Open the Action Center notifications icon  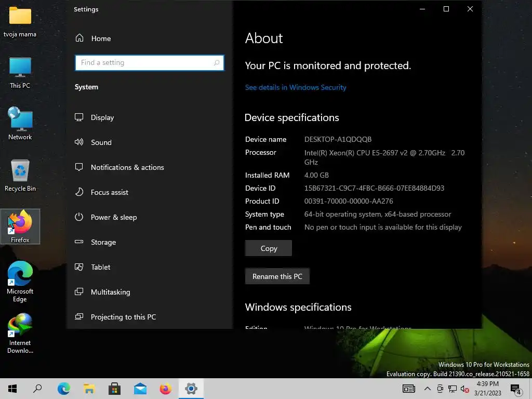pos(516,389)
